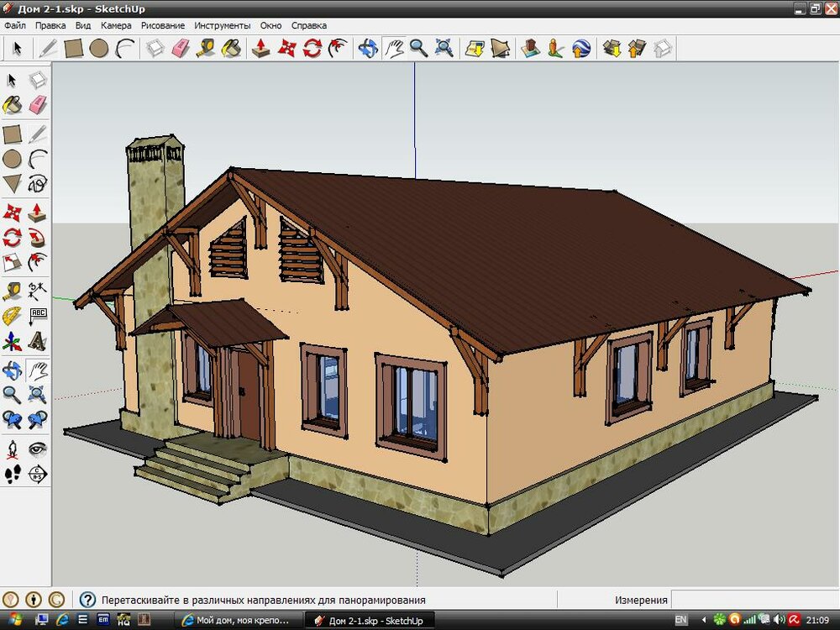The height and width of the screenshot is (630, 840).
Task: Pick the Freehand drawing tool
Action: pos(38,184)
